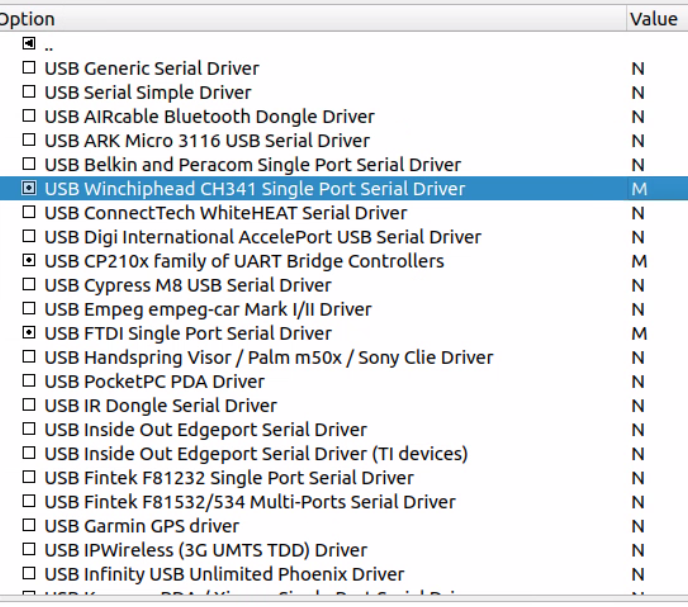Viewport: 688px width, 607px height.
Task: Select USB Digi International AccelePort row
Action: 262,237
